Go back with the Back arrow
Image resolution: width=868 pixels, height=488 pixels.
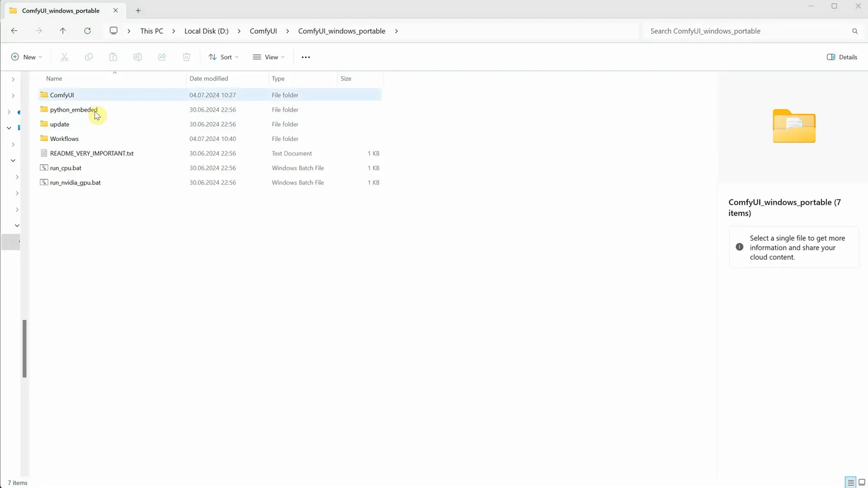pyautogui.click(x=14, y=31)
